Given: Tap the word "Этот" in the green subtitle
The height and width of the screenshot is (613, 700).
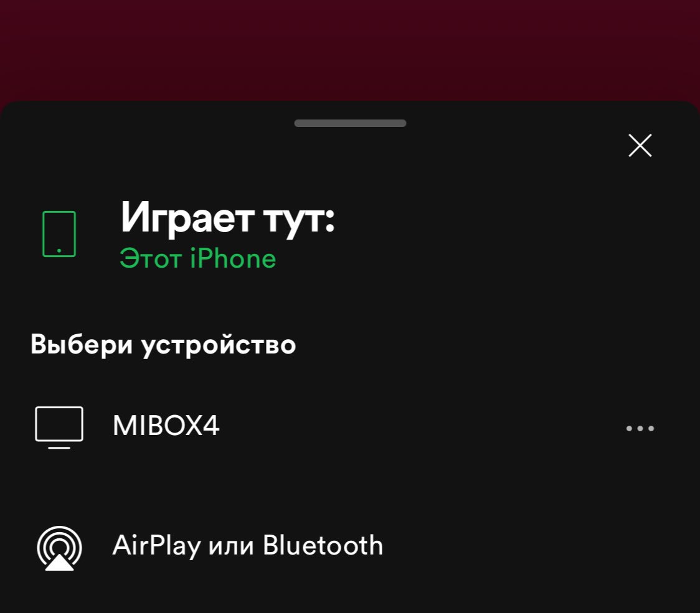Looking at the screenshot, I should click(151, 259).
